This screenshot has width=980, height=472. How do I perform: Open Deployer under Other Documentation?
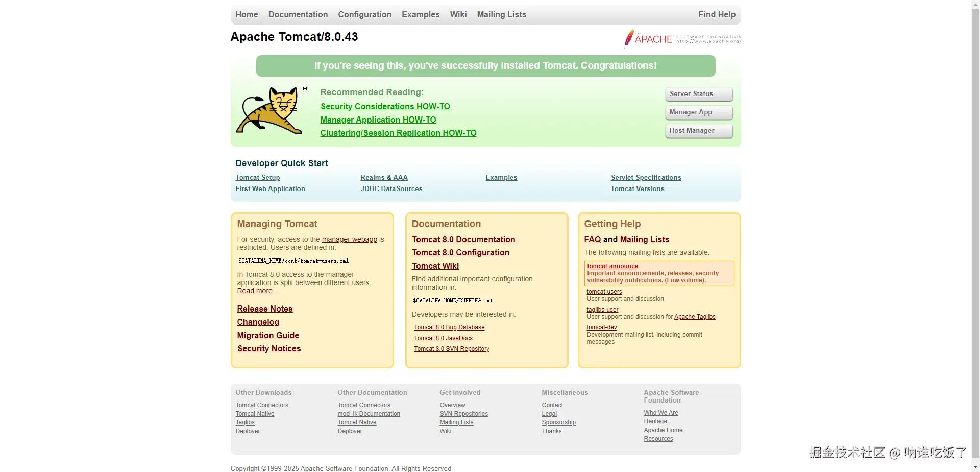click(x=350, y=431)
